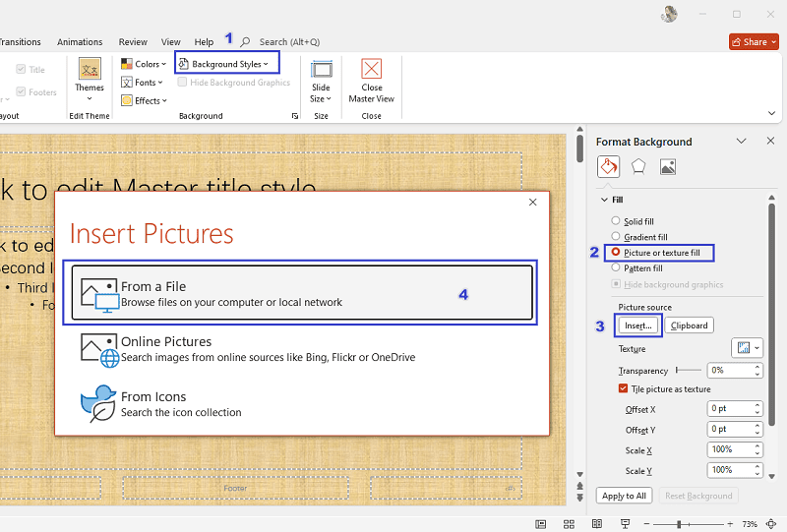Click the Apply to All button
Viewport: 787px width, 532px height.
(624, 496)
